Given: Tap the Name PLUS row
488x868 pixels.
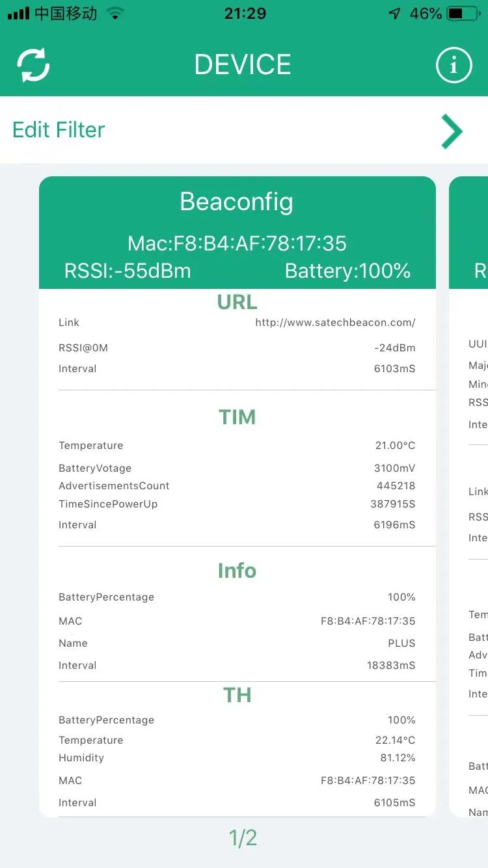Looking at the screenshot, I should [237, 643].
